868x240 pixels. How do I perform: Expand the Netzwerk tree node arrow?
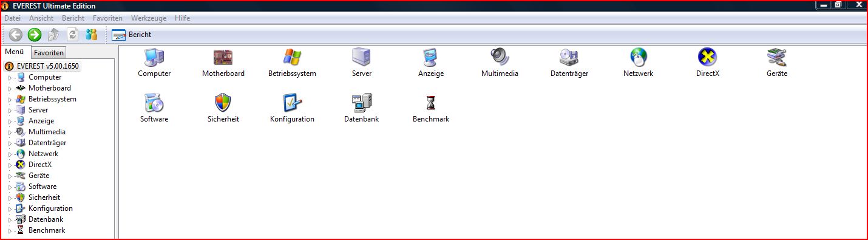[10, 154]
